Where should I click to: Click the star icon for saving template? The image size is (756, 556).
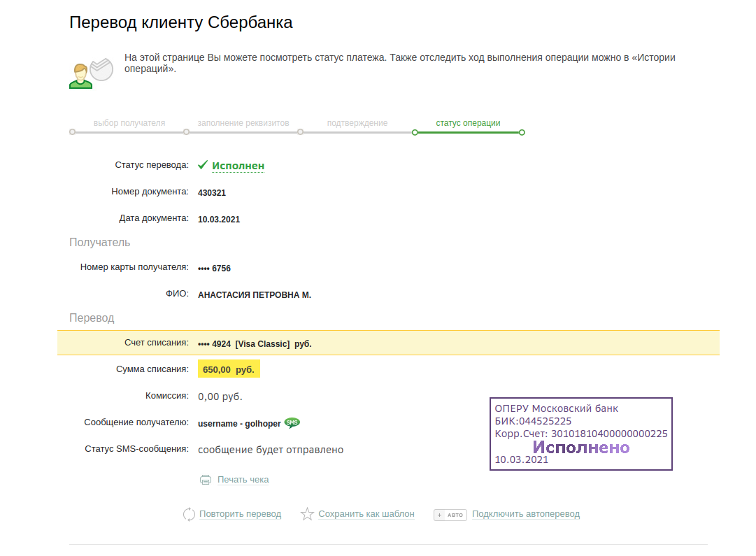tap(307, 514)
